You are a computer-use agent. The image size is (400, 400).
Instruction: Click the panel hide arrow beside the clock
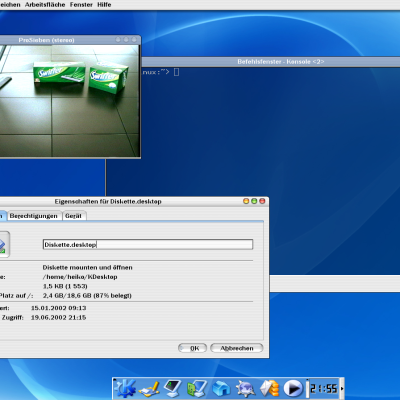coord(342,389)
